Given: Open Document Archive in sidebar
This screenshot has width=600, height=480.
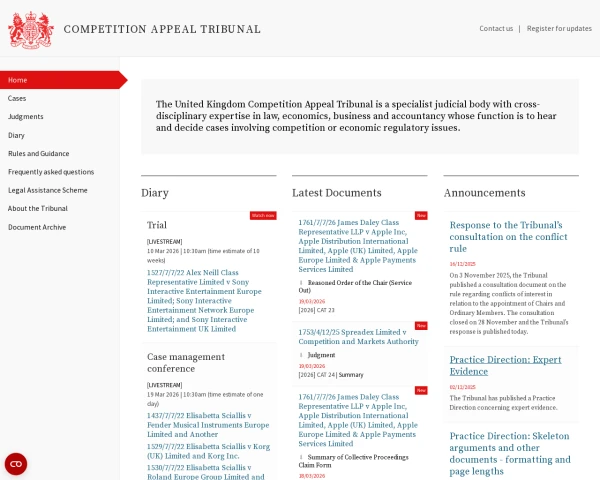Looking at the screenshot, I should tap(37, 227).
